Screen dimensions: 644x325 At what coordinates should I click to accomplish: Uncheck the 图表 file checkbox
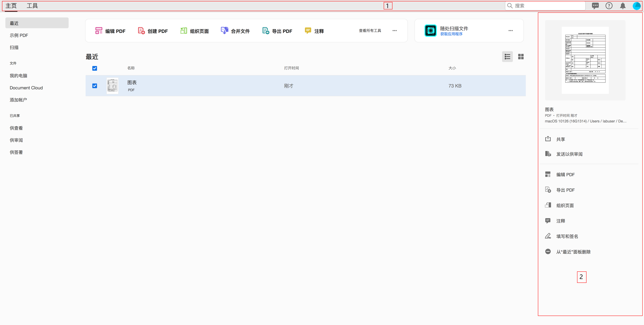(x=94, y=86)
